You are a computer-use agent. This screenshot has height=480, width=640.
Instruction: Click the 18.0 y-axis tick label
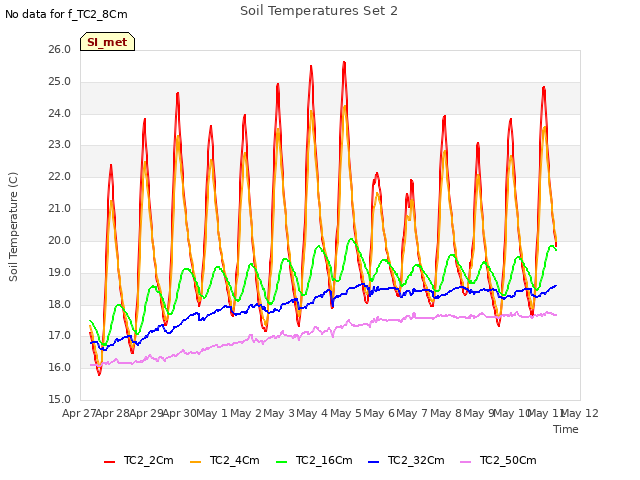(x=60, y=304)
